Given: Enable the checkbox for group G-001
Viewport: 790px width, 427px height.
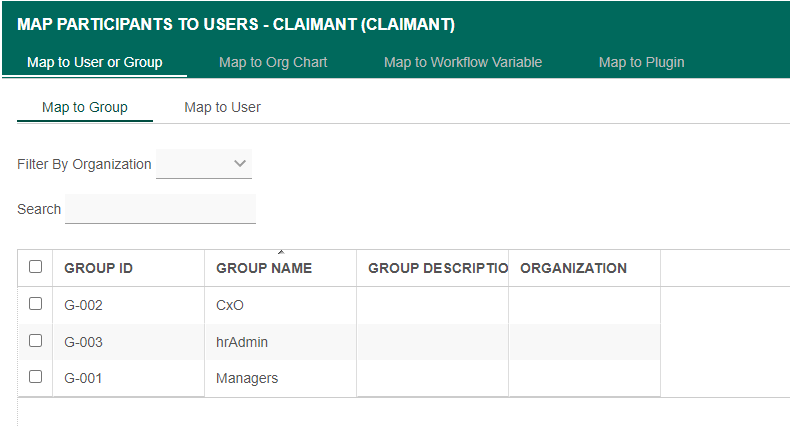Looking at the screenshot, I should click(x=36, y=377).
